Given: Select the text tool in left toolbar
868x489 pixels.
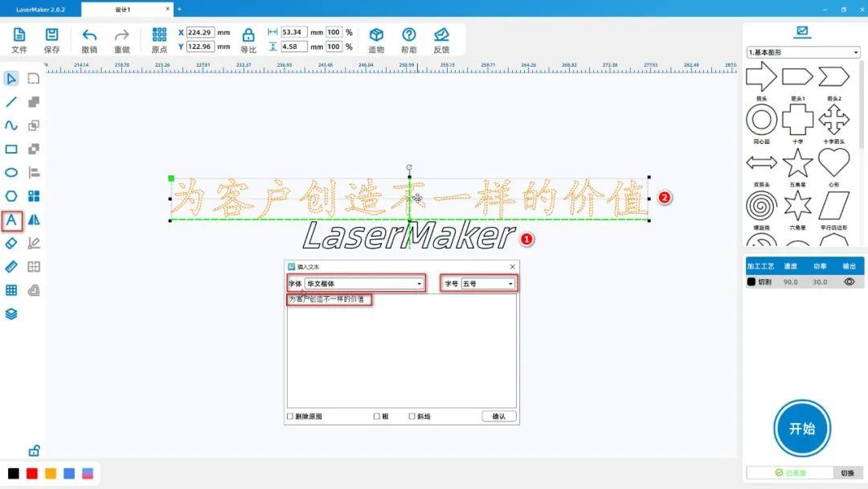Looking at the screenshot, I should pyautogui.click(x=11, y=220).
